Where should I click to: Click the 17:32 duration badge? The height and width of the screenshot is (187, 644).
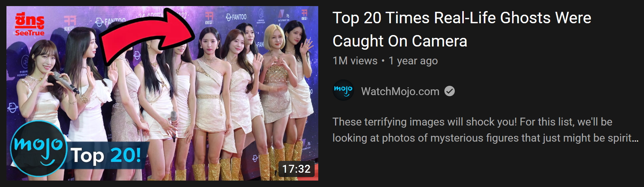pos(296,169)
